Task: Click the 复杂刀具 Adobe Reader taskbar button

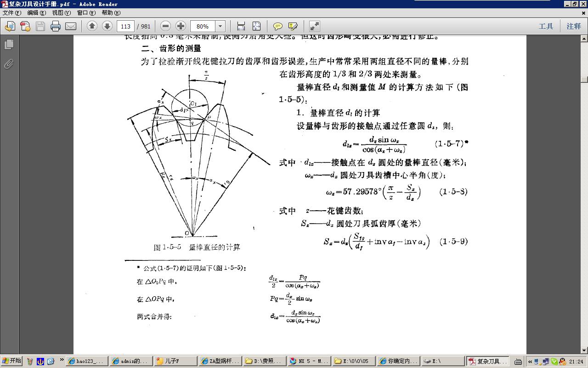Action: pos(488,362)
